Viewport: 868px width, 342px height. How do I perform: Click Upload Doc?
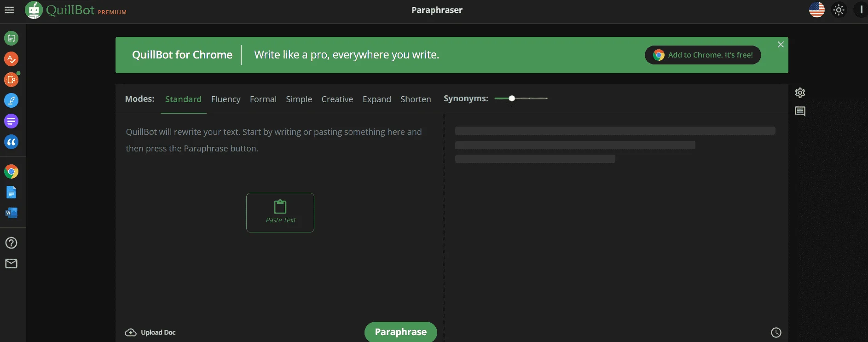coord(150,332)
